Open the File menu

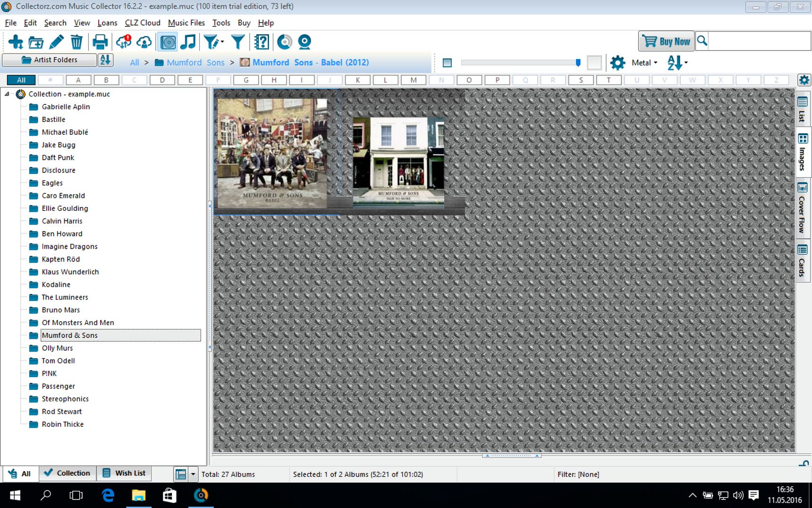pyautogui.click(x=10, y=23)
